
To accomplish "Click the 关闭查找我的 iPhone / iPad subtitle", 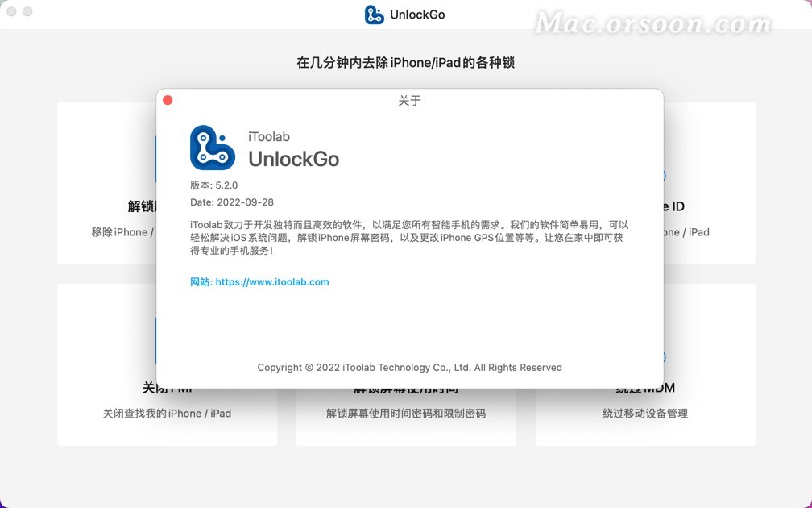I will pyautogui.click(x=166, y=413).
